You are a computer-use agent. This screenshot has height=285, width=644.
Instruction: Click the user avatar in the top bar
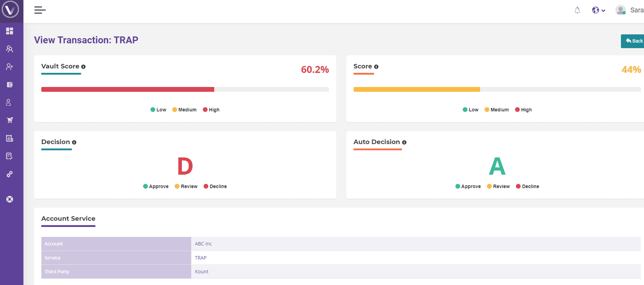coord(621,10)
